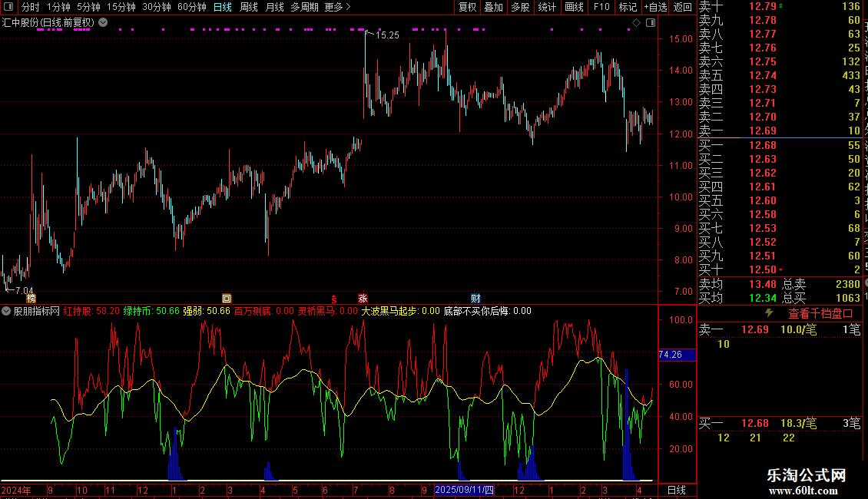Click the 买五 price 12.60 row
The image size is (868, 499).
pyautogui.click(x=780, y=200)
